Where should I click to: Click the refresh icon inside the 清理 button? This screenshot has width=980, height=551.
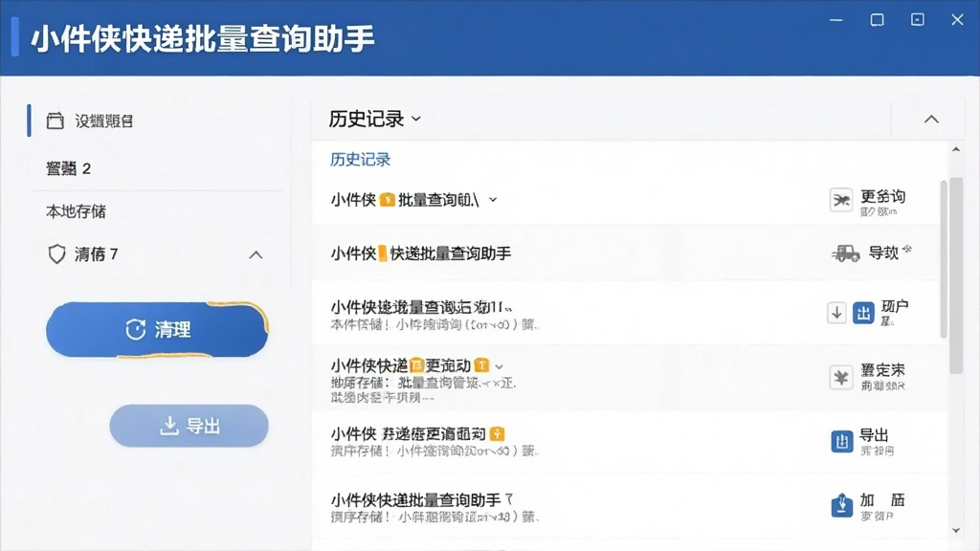click(136, 329)
